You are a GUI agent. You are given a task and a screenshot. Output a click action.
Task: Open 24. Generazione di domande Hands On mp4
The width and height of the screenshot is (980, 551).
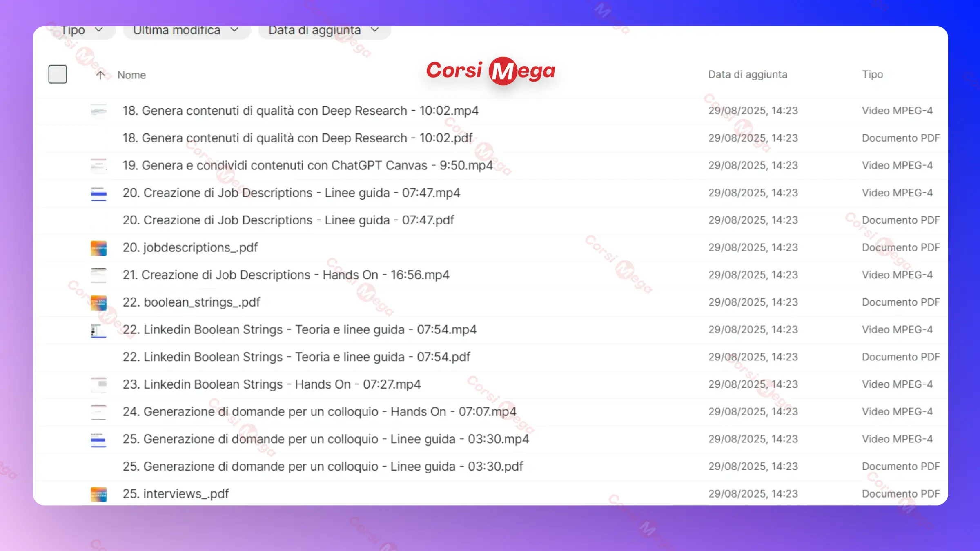point(319,412)
